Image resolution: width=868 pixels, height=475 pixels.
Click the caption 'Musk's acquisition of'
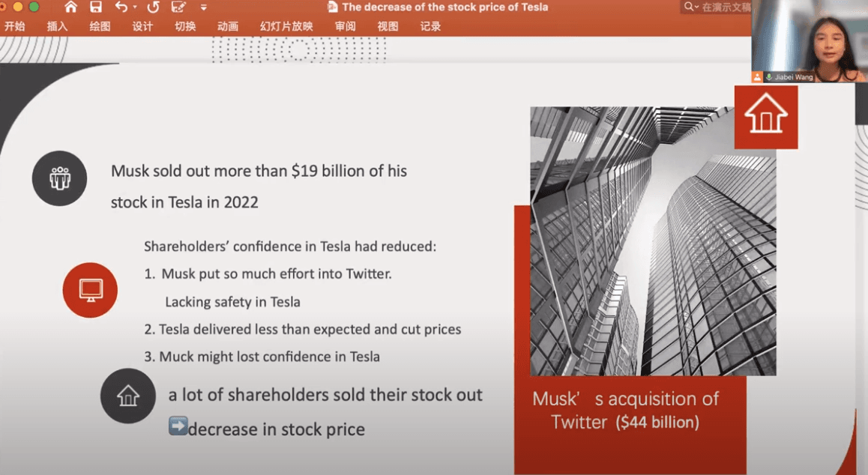click(626, 399)
